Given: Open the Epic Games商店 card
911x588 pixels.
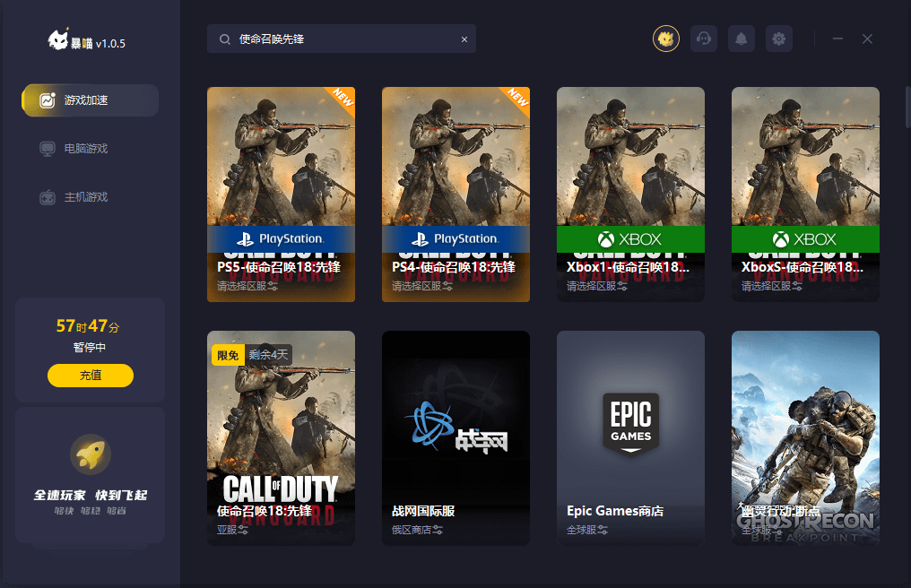Looking at the screenshot, I should (630, 437).
